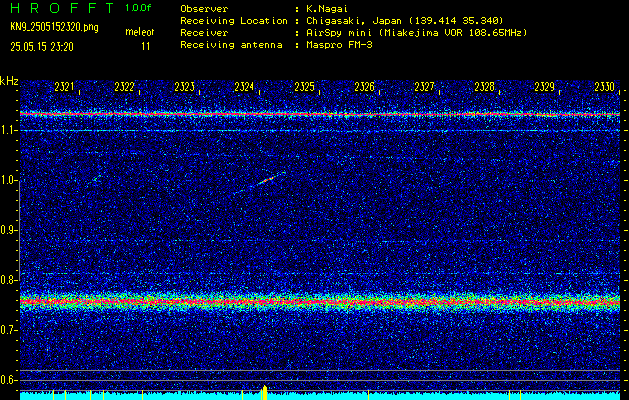Viewport: 629px width, 400px height.
Task: Click the 2328 time axis label
Action: click(x=485, y=87)
